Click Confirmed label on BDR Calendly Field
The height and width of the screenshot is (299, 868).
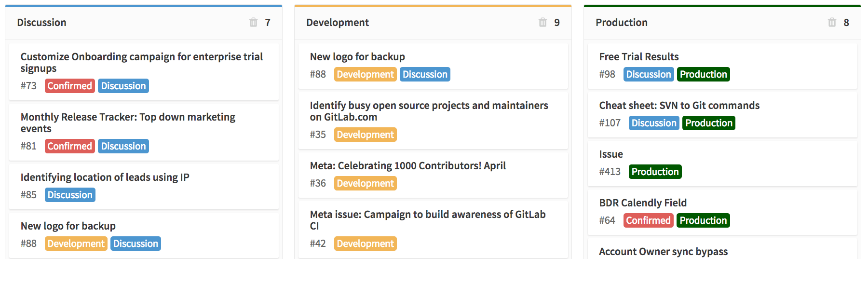(648, 220)
